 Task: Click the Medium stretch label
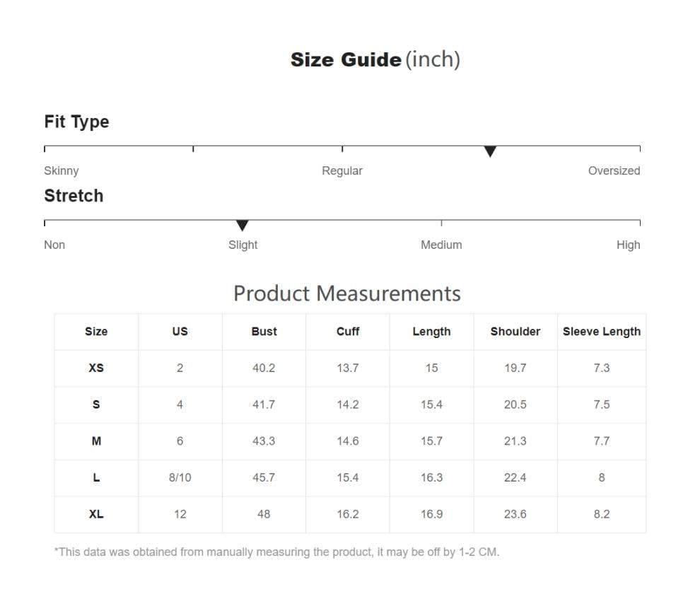pos(441,245)
